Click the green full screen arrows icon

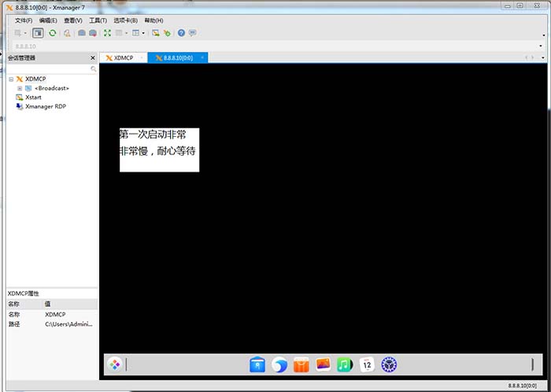(x=107, y=33)
